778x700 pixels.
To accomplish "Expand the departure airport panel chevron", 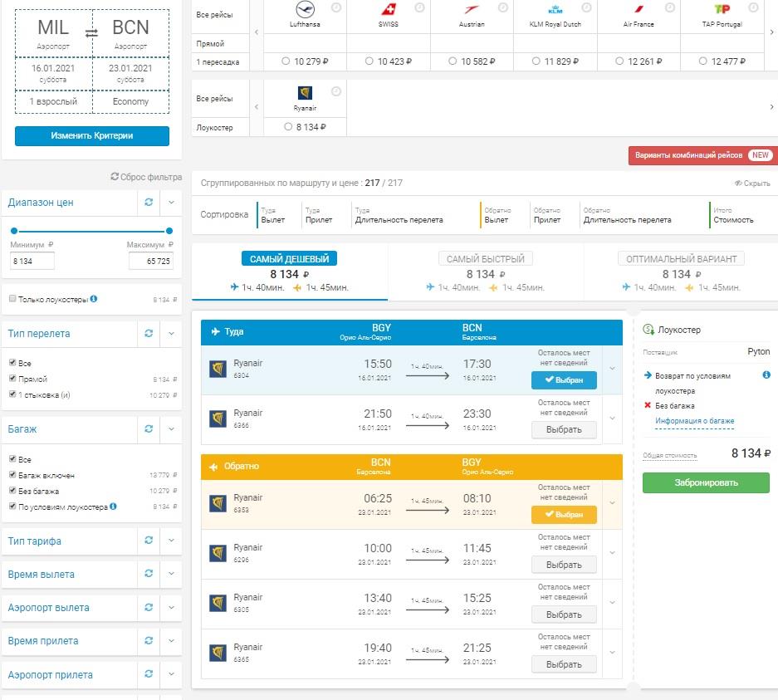I will (171, 608).
